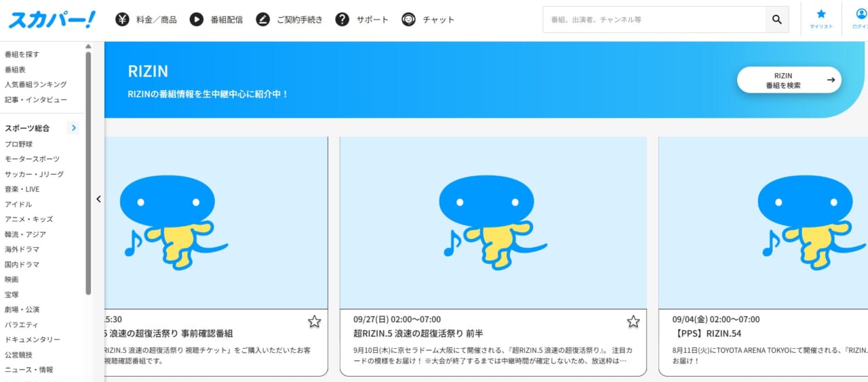Viewport: 868px width, 382px height.
Task: Open 番組を探す in sidebar
Action: 22,54
